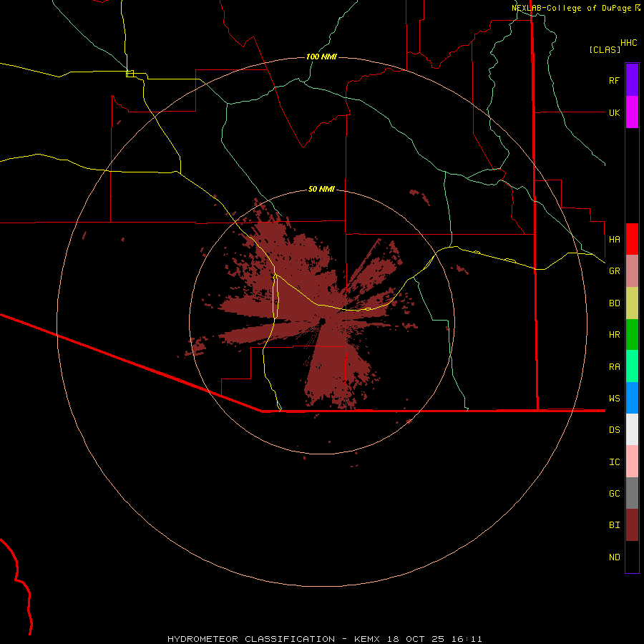Image resolution: width=644 pixels, height=644 pixels.
Task: Click the HA red legend swatch
Action: (x=632, y=239)
